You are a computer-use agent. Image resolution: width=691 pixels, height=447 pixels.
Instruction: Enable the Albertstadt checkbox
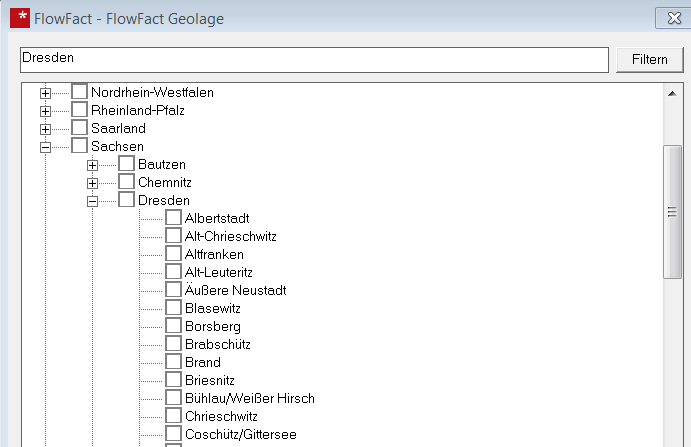coord(174,219)
